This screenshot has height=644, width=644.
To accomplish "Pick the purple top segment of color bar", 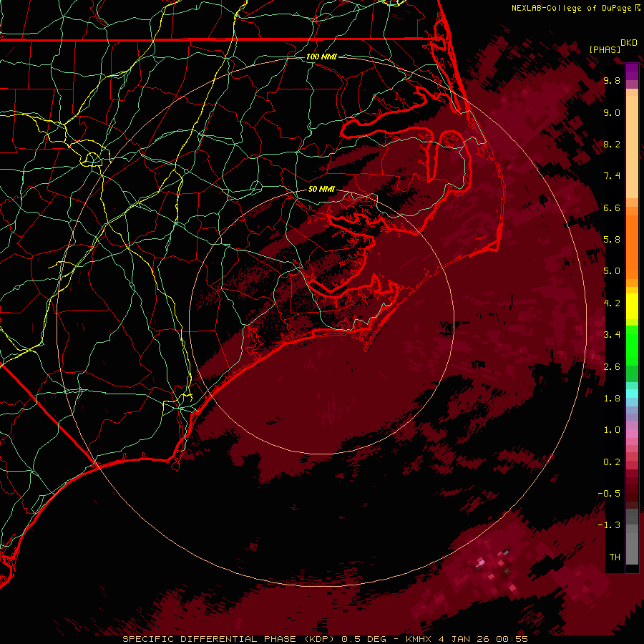I will pos(632,72).
